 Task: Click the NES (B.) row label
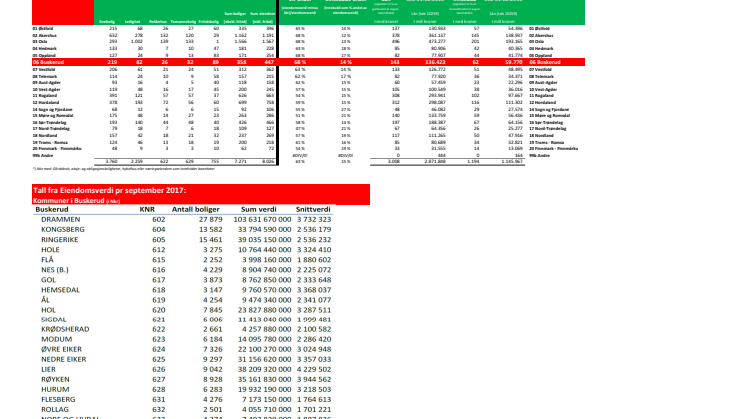(55, 270)
